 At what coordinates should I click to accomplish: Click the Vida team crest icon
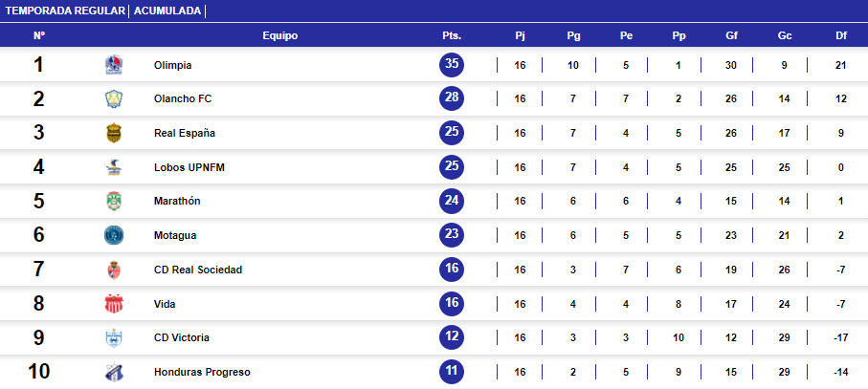(x=113, y=304)
